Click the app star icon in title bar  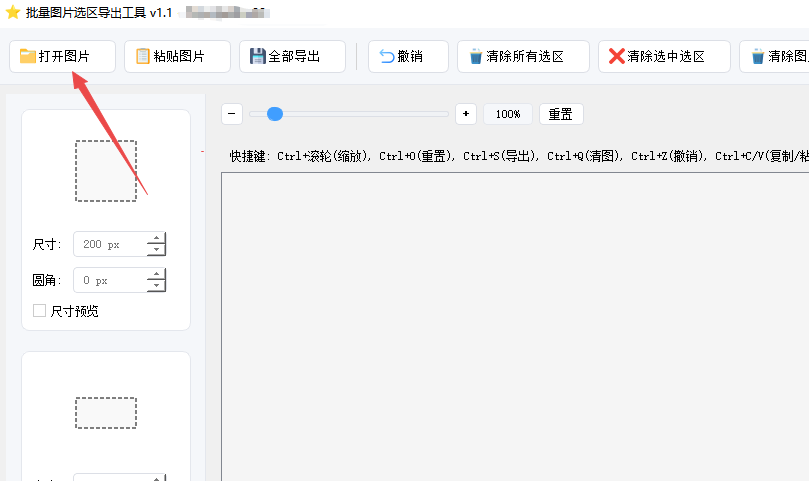pyautogui.click(x=13, y=12)
